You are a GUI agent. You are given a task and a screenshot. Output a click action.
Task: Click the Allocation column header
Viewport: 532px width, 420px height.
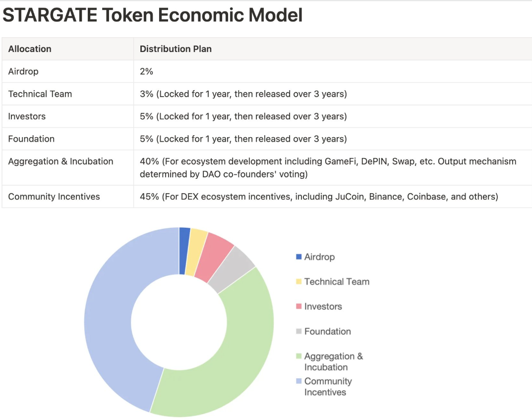(30, 49)
